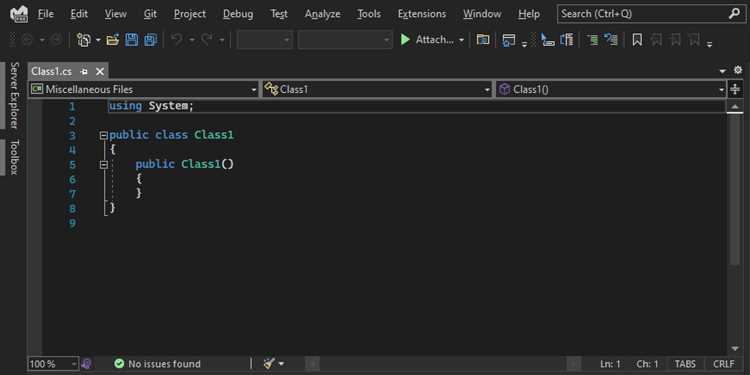Open the Extensions menu
Screen dimensions: 750x375
coord(422,14)
